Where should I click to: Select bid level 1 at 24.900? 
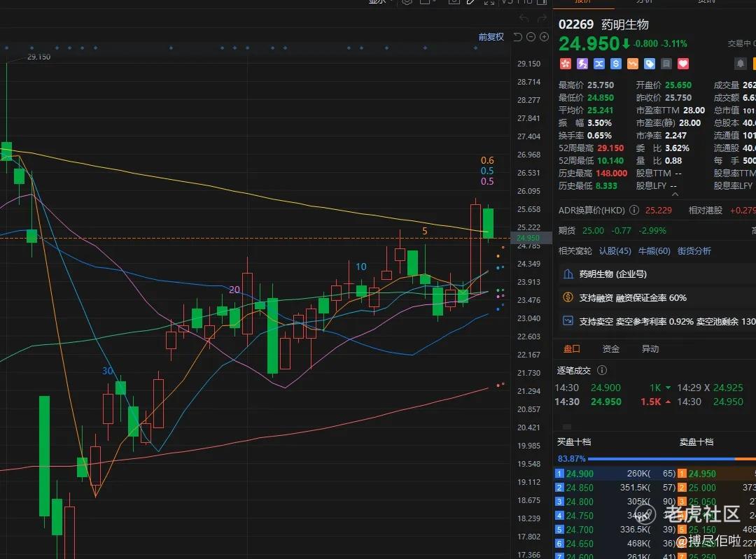615,474
